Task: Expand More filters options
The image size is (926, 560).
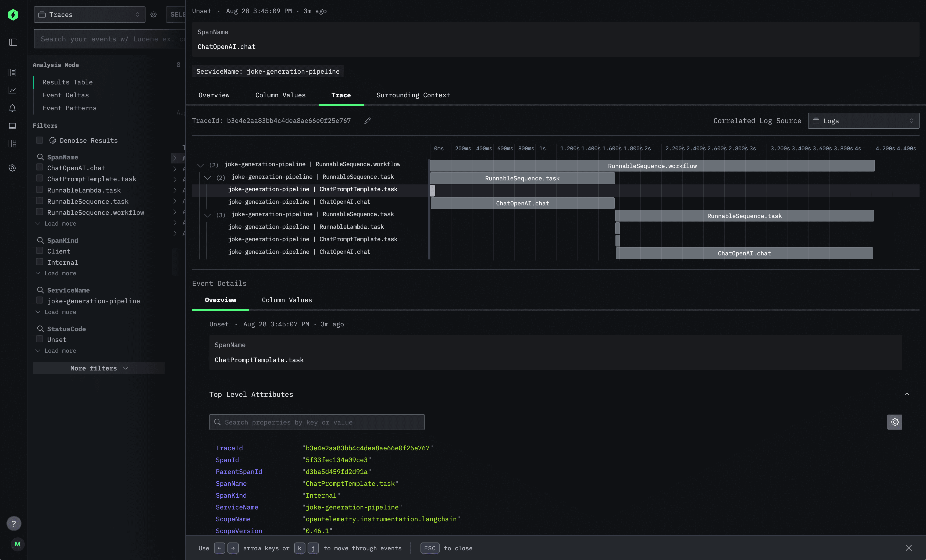Action: (99, 368)
